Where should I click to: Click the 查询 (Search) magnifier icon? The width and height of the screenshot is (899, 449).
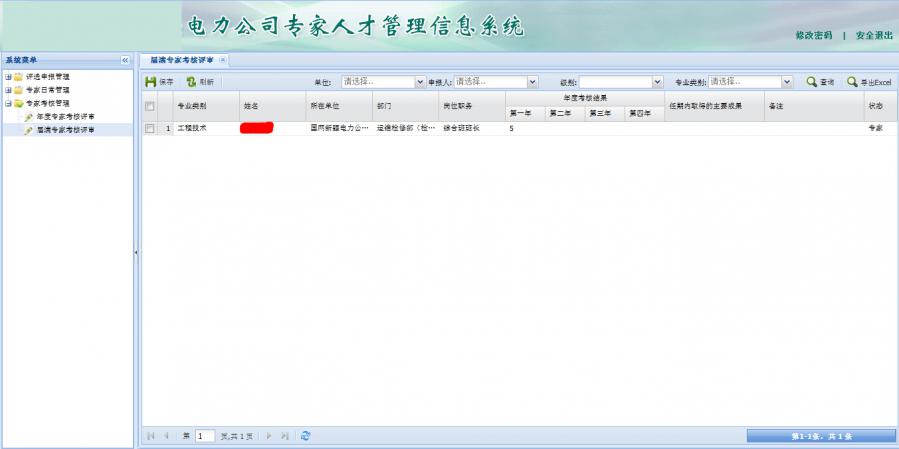pyautogui.click(x=812, y=82)
